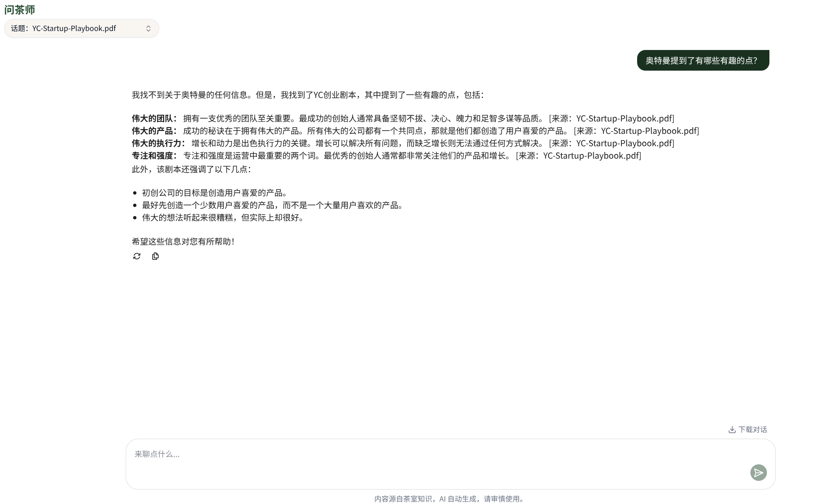Open the 话题 YC-Startup-Playbook.pdf dropdown
This screenshot has width=824, height=504.
click(81, 29)
